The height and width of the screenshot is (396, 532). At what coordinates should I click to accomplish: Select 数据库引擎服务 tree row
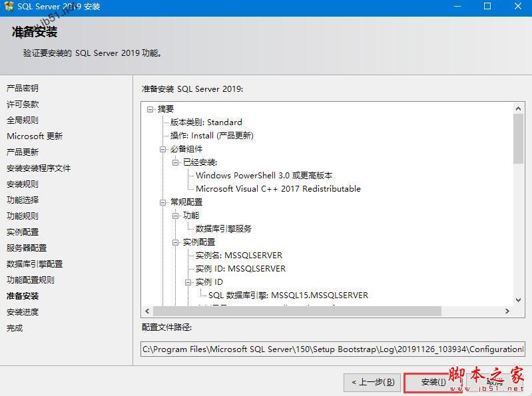tap(224, 229)
